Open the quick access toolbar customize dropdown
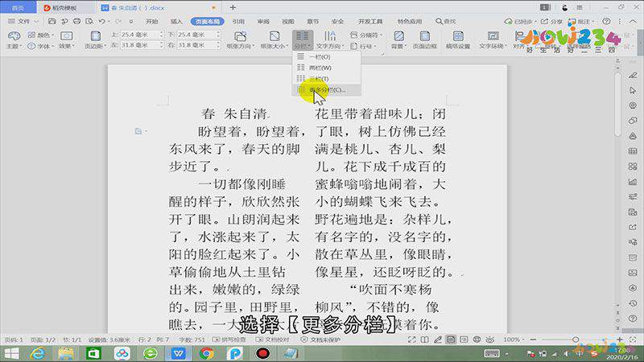This screenshot has height=362, width=644. click(x=131, y=21)
